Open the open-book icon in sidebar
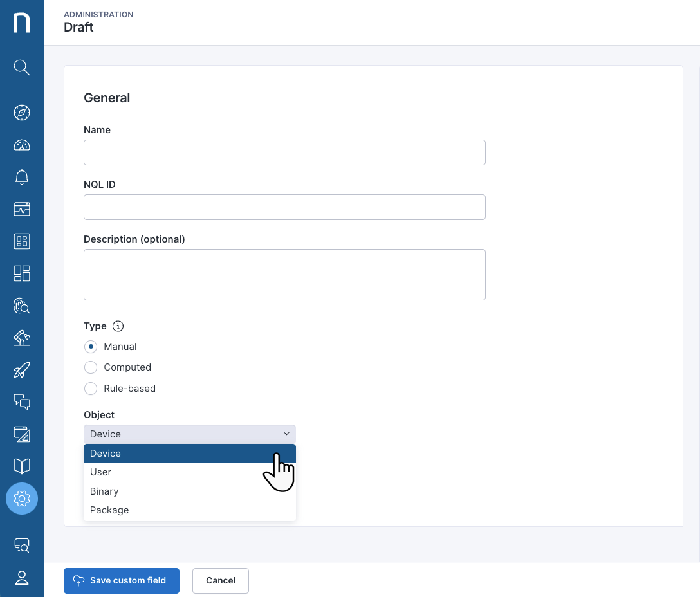700x597 pixels. point(22,466)
